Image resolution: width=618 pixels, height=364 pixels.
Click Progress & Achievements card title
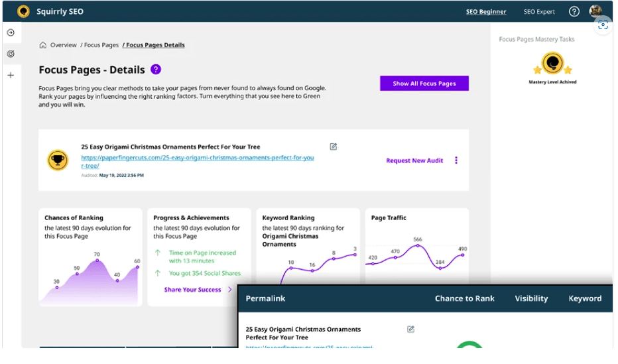pos(191,218)
